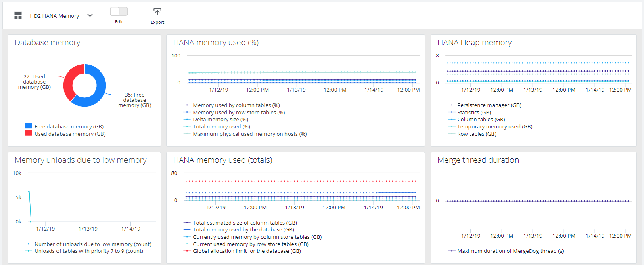Click the HANA memory used (%) panel title
Viewport: 644px width, 265px height.
(216, 42)
